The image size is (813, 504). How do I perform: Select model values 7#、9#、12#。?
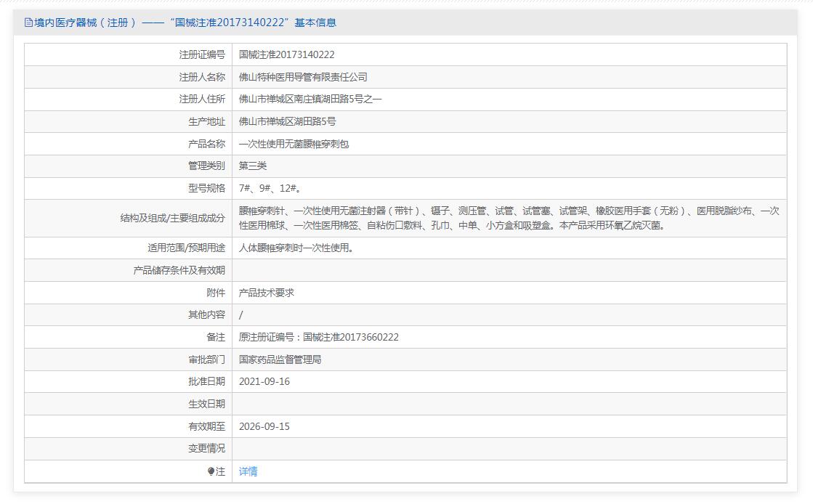tap(270, 188)
